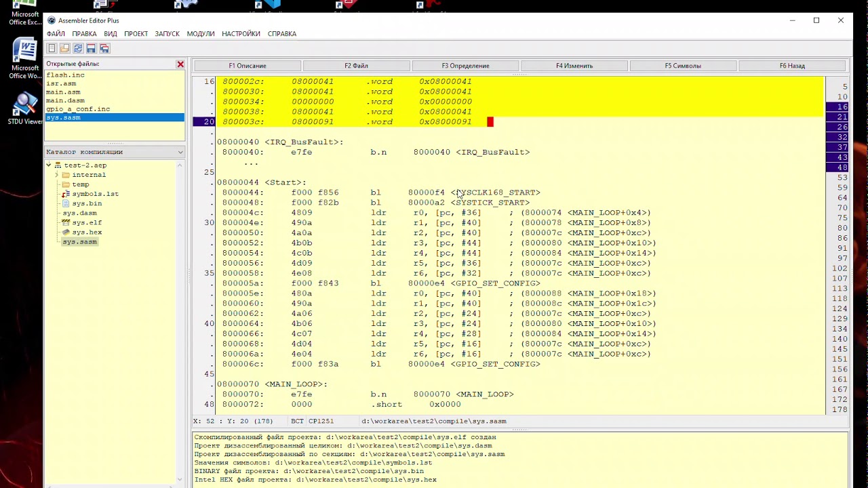Click the F1 Описание button
868x488 pixels.
tap(248, 66)
